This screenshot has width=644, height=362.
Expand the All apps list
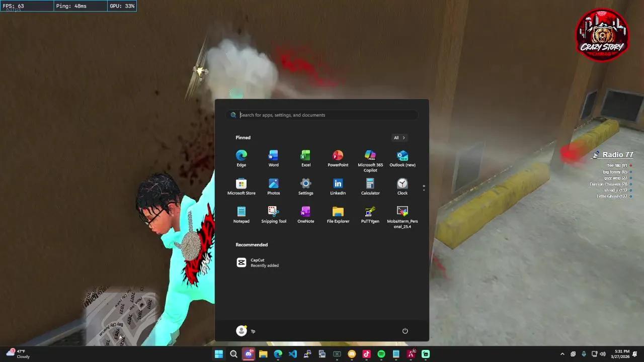point(399,137)
